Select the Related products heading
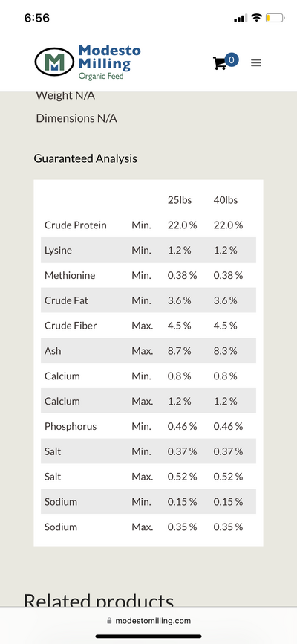Image resolution: width=297 pixels, height=644 pixels. coord(99,599)
